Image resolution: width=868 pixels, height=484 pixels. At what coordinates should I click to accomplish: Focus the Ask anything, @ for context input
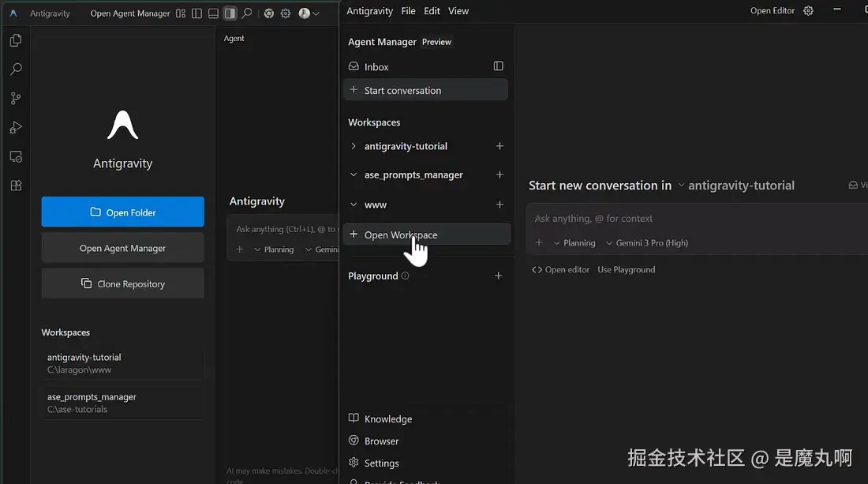coord(698,219)
